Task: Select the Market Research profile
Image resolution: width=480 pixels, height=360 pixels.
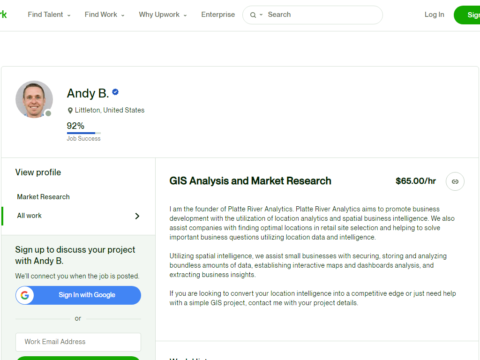Action: pyautogui.click(x=43, y=197)
